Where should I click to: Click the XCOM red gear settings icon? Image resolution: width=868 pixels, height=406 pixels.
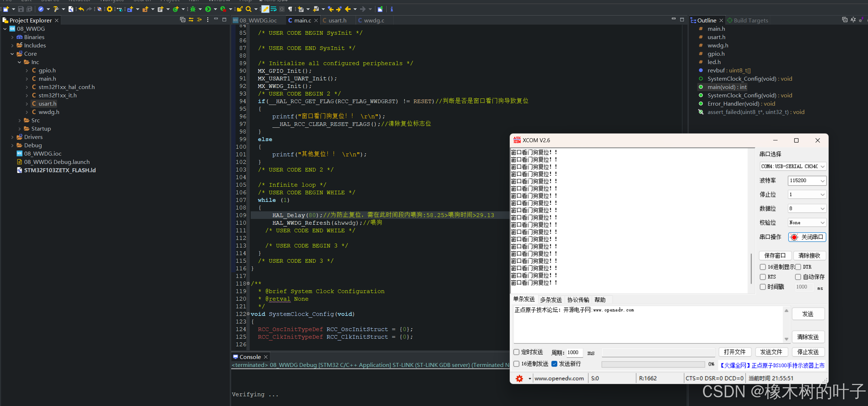click(x=519, y=378)
